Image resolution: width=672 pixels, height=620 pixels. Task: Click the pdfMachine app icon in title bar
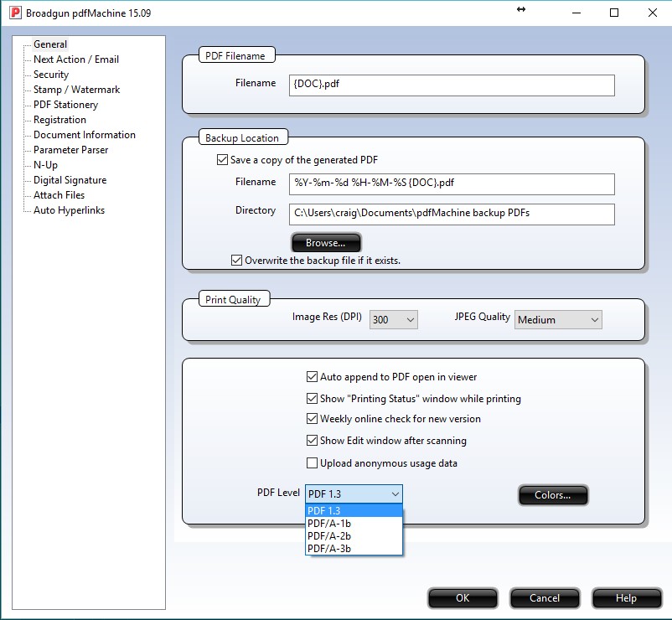(x=13, y=13)
